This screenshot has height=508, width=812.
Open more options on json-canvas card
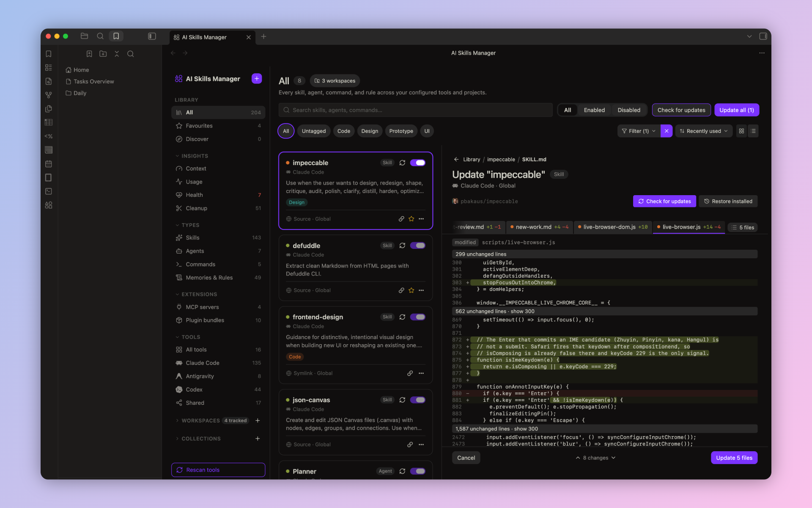click(421, 444)
